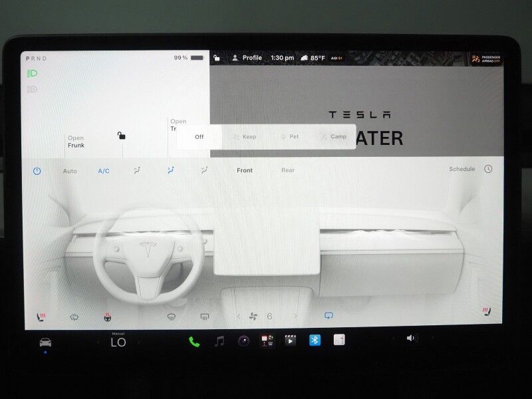The height and width of the screenshot is (399, 532).
Task: Toggle passenger seat heater
Action: click(487, 311)
